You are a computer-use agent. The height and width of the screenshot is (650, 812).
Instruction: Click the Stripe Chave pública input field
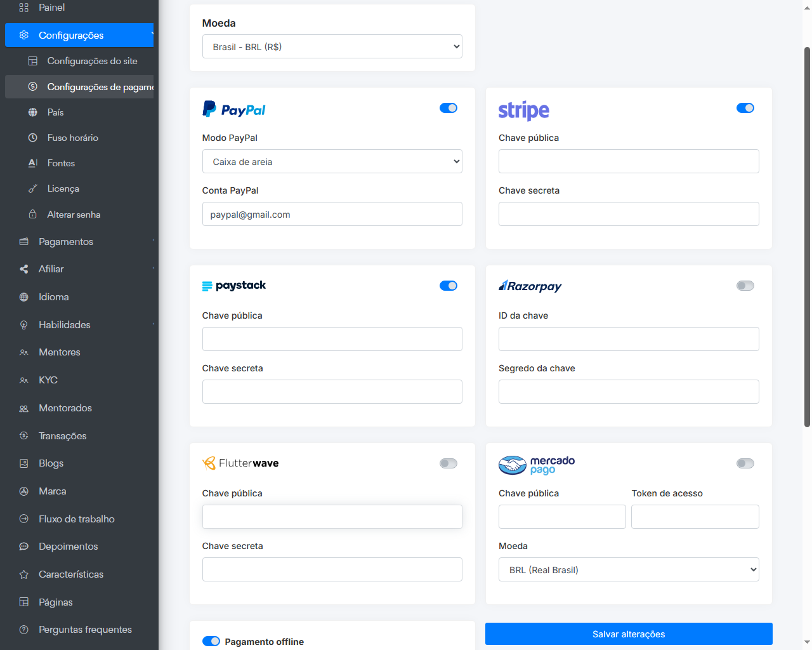click(x=629, y=161)
